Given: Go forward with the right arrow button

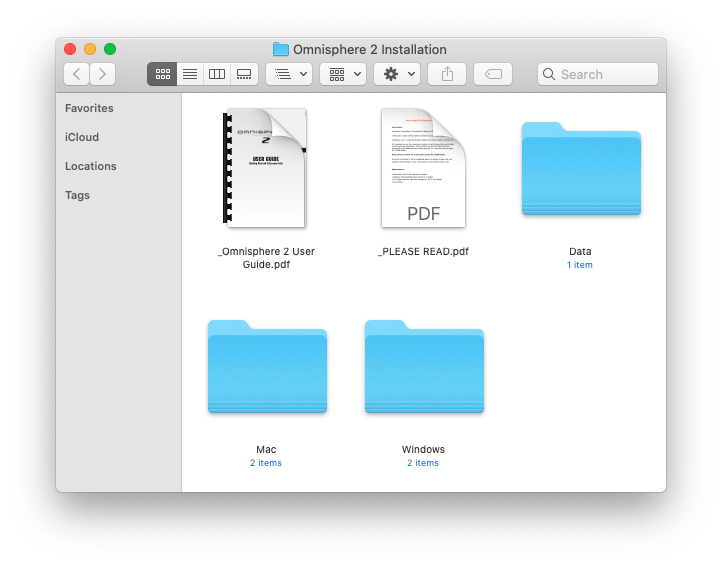Looking at the screenshot, I should (x=103, y=74).
